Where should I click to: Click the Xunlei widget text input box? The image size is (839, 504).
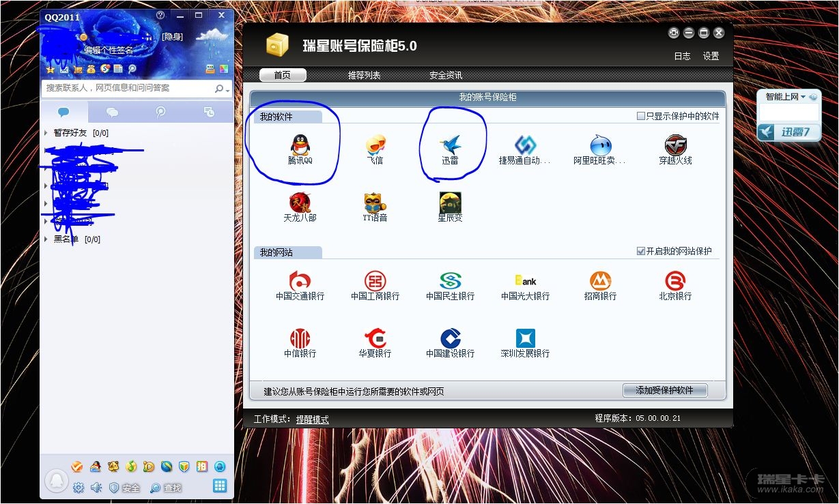click(788, 113)
